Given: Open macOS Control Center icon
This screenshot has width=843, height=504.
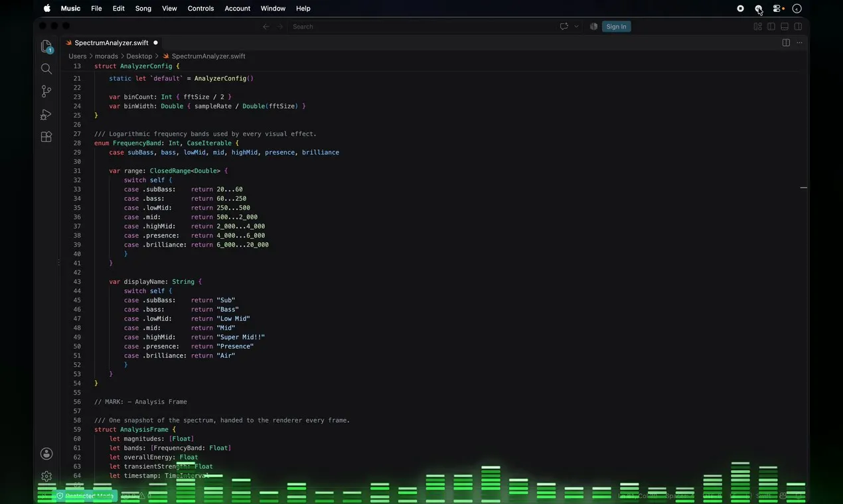Looking at the screenshot, I should (x=778, y=9).
